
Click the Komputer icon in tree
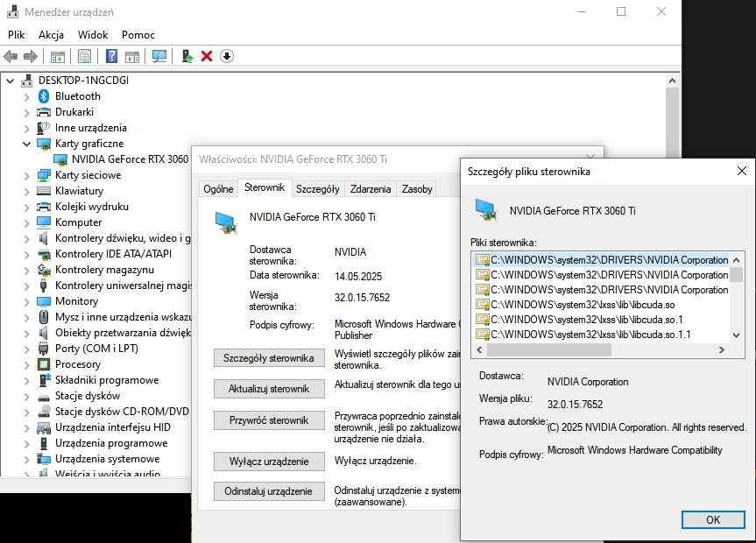(44, 222)
